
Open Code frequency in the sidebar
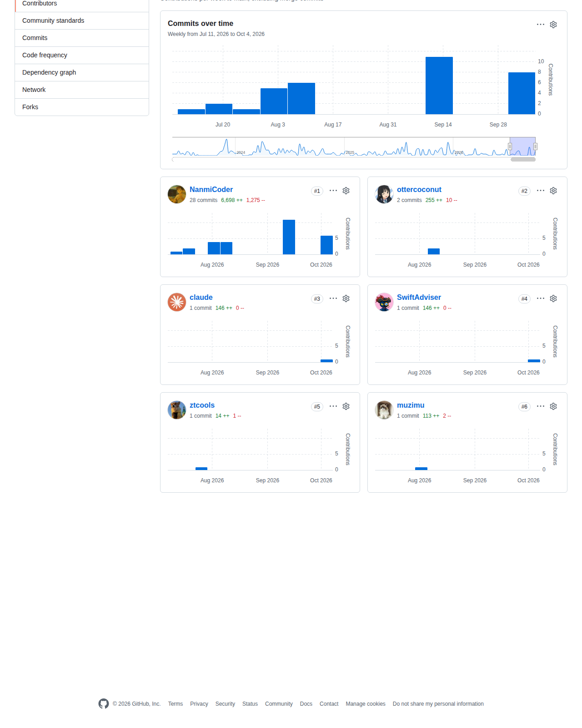point(82,55)
